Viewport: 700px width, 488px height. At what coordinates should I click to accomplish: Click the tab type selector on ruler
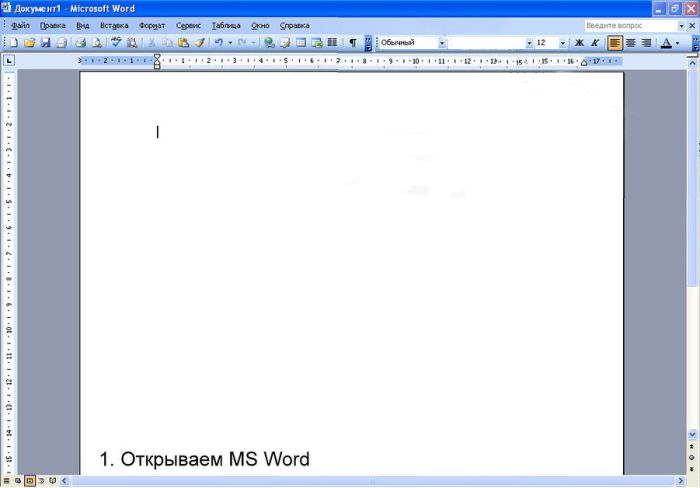pos(9,61)
